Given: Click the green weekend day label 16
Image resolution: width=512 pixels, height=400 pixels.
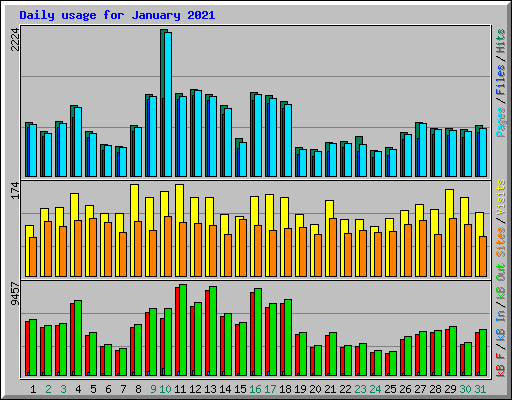Looking at the screenshot, I should click(255, 389).
